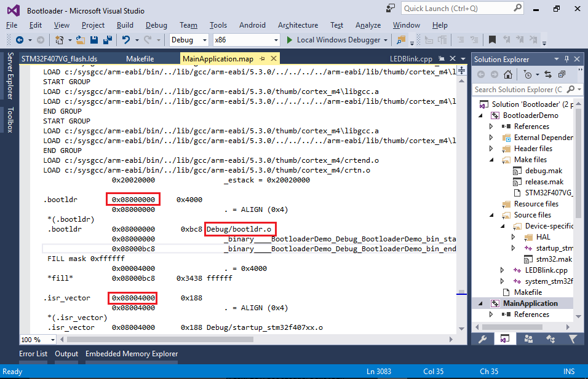Click the pin icon on MainApplication.map tab
The image size is (588, 379).
click(262, 59)
